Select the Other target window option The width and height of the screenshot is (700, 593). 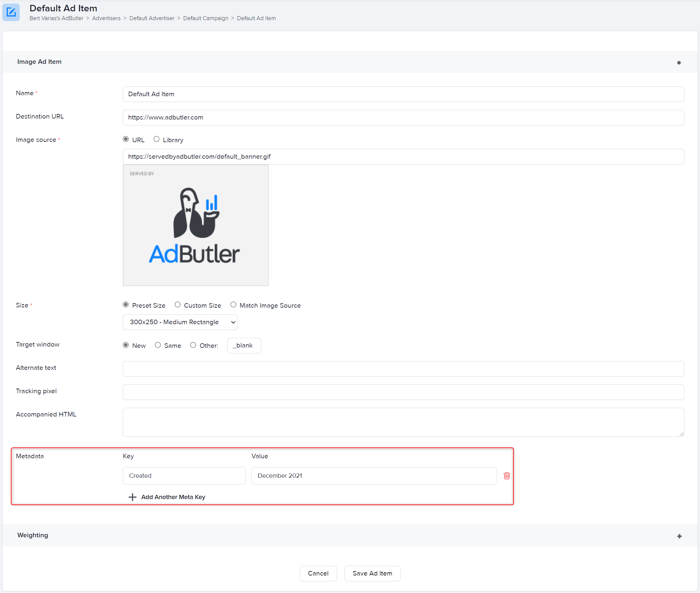[193, 345]
